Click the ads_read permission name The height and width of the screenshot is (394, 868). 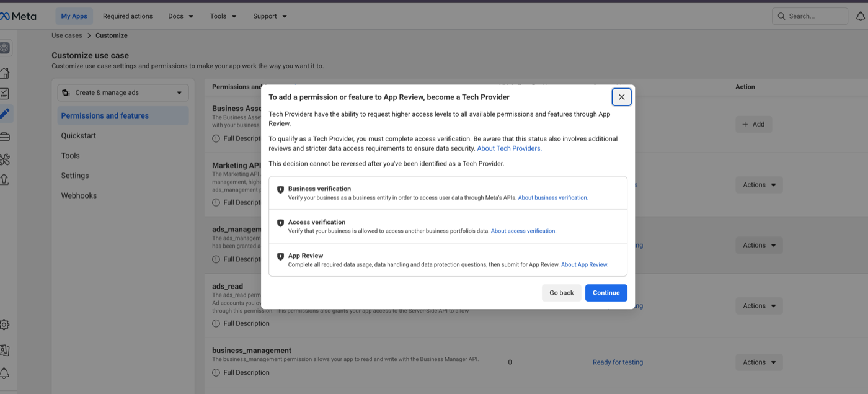coord(228,286)
